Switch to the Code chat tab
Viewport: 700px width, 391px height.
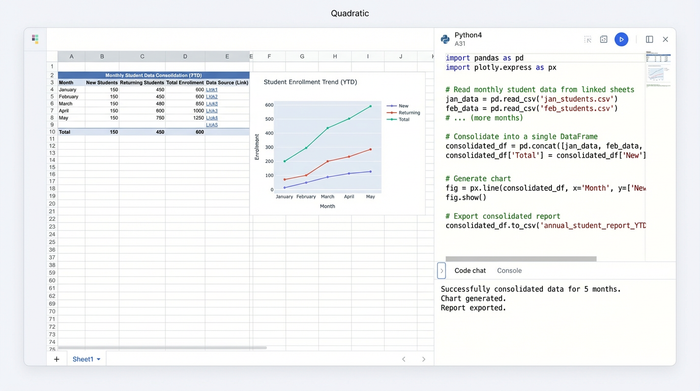(470, 270)
